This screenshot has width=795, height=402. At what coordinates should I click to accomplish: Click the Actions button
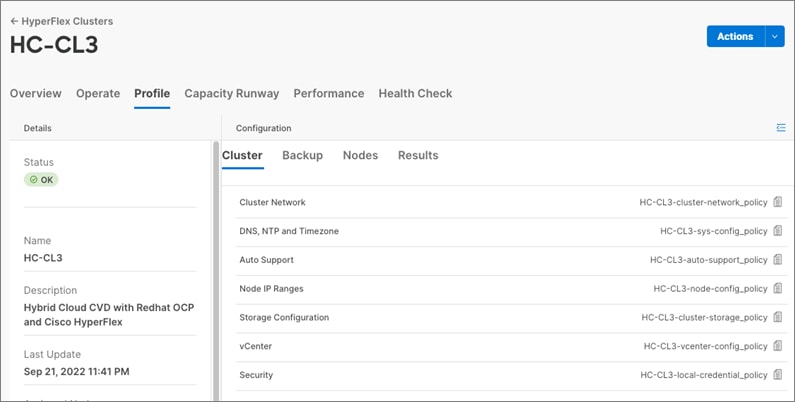(735, 36)
